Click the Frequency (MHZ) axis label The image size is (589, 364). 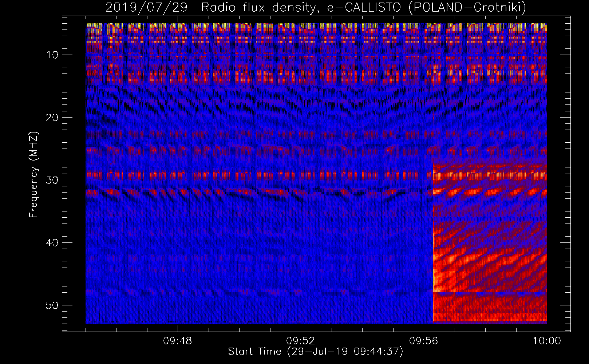coord(33,175)
